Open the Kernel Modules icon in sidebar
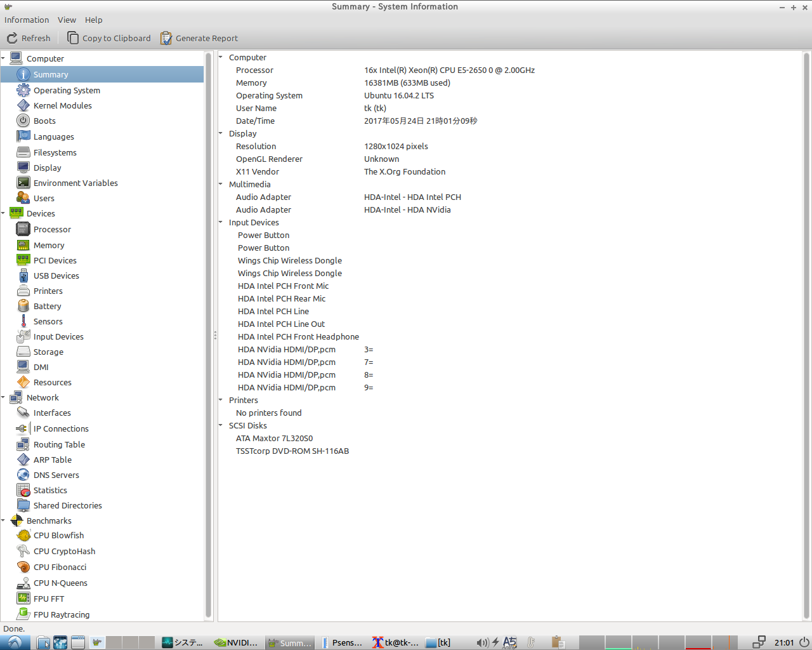The height and width of the screenshot is (650, 812). point(23,105)
